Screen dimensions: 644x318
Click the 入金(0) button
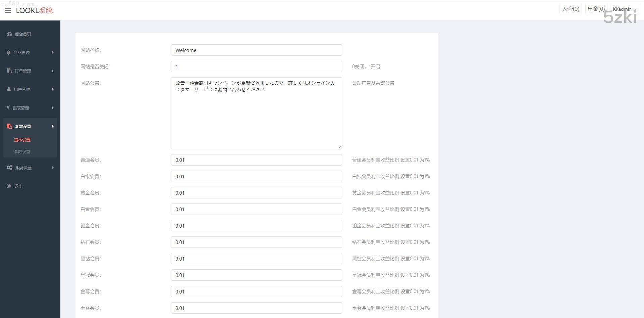tap(570, 9)
